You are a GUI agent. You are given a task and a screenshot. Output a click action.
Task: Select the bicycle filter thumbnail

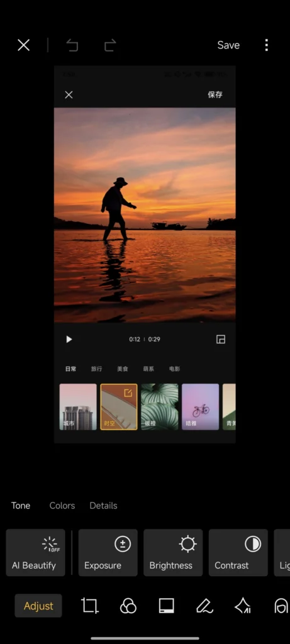coord(201,407)
